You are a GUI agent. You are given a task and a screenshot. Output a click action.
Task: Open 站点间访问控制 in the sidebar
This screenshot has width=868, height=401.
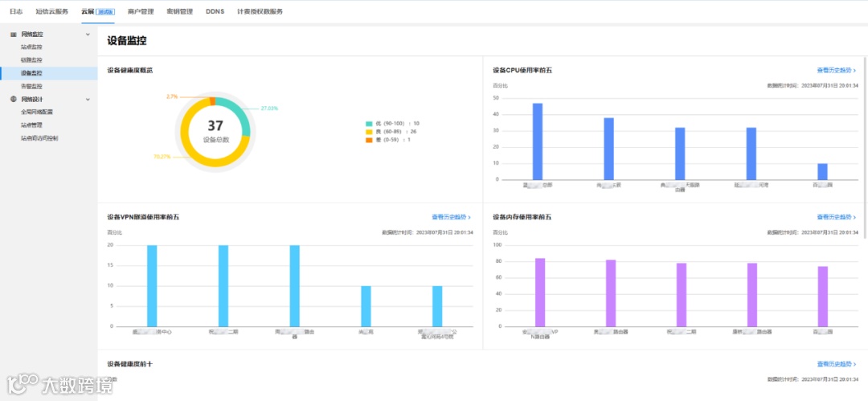pos(39,138)
